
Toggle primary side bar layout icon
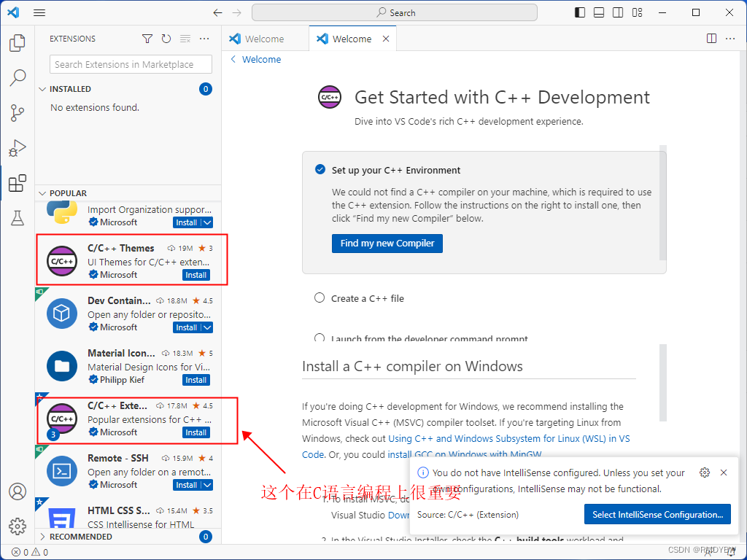(x=580, y=13)
